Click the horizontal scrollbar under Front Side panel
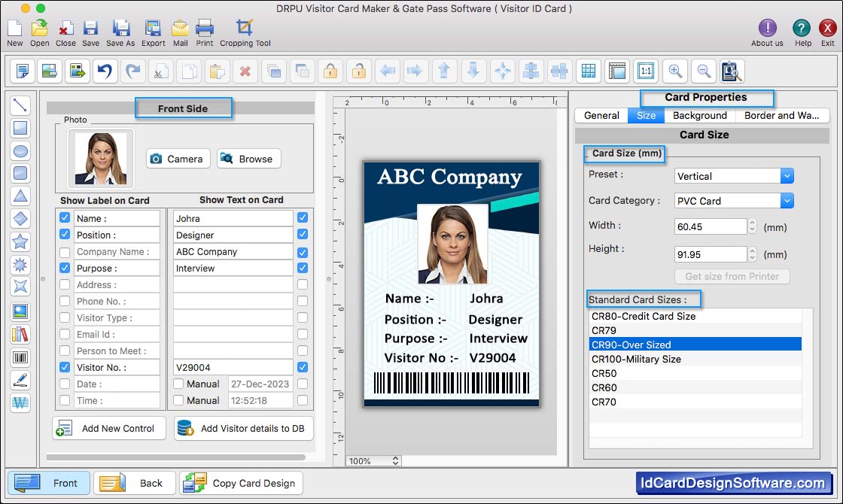 [x=176, y=457]
